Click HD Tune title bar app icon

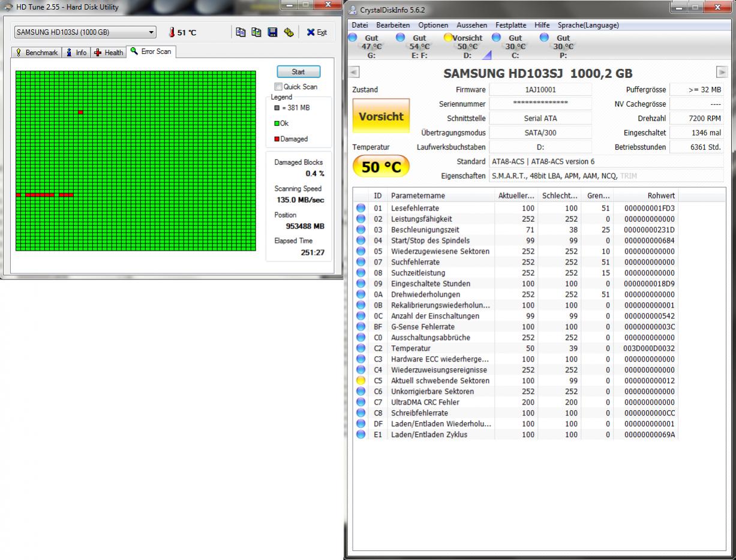pyautogui.click(x=8, y=7)
